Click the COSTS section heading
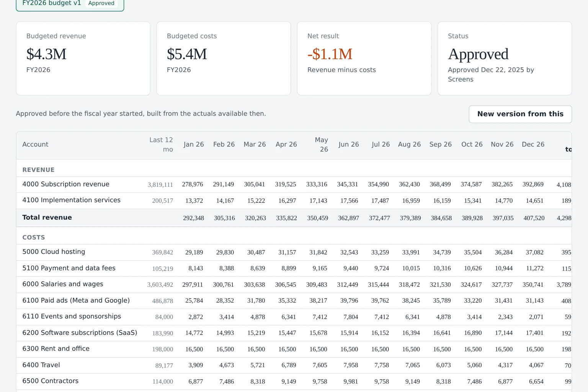 (x=34, y=237)
